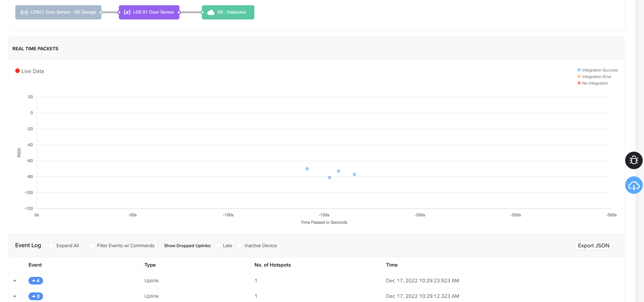644x302 pixels.
Task: Expand the second uplink event row
Action: point(15,296)
